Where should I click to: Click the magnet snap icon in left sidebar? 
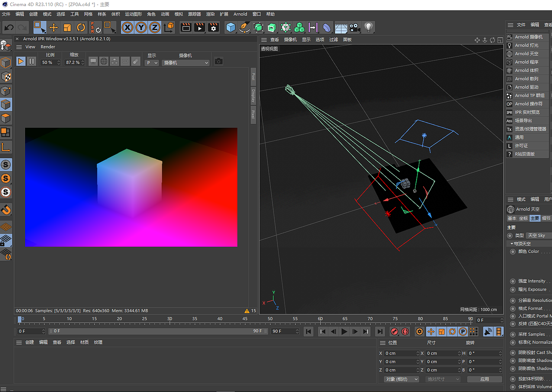(x=6, y=210)
